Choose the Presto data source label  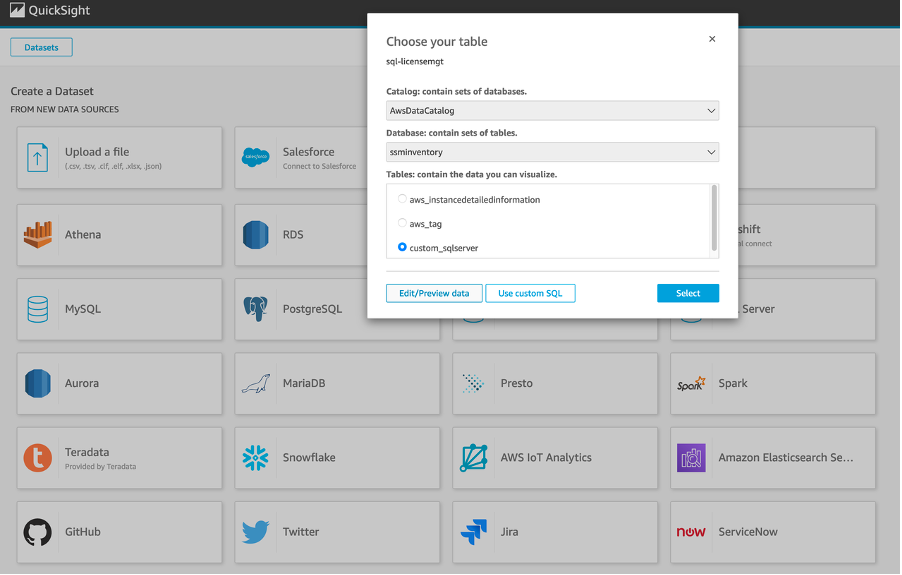tap(517, 384)
